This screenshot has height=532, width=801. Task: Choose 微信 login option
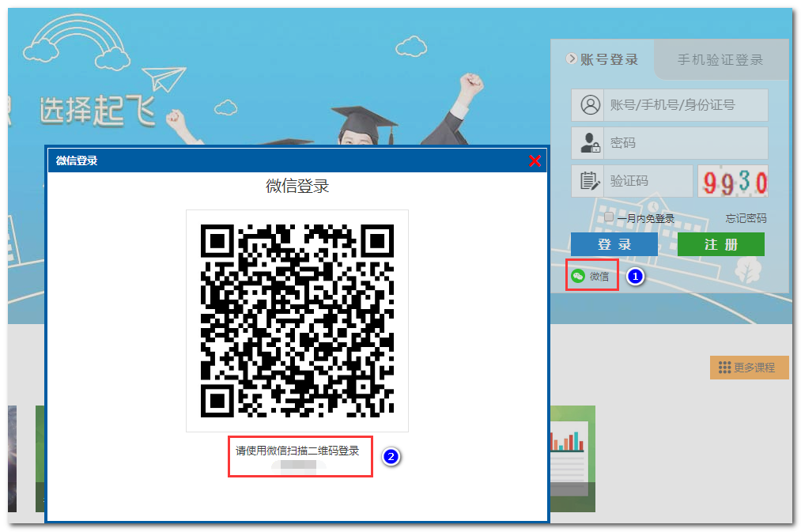point(591,276)
